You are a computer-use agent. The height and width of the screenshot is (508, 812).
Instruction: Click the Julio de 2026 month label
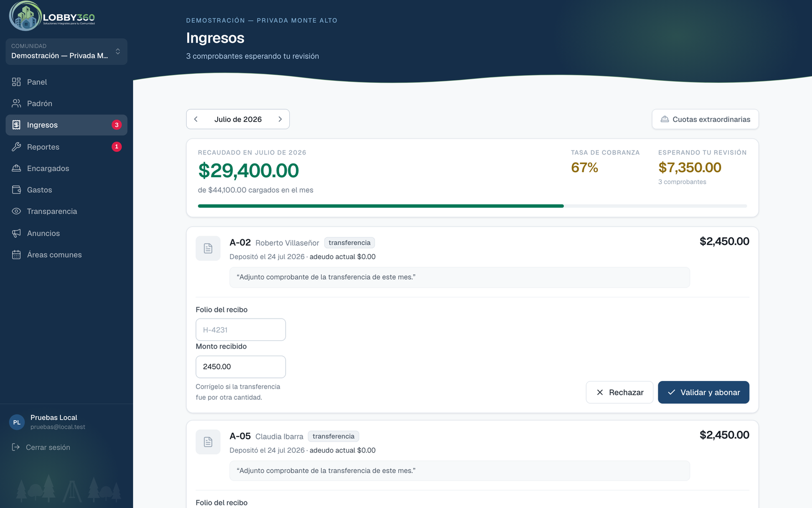coord(238,119)
